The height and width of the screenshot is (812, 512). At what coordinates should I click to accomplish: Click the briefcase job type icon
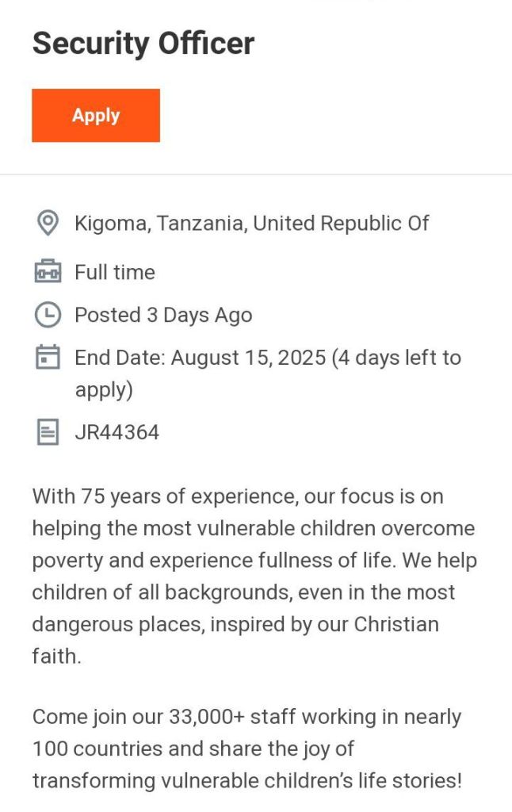pos(48,272)
